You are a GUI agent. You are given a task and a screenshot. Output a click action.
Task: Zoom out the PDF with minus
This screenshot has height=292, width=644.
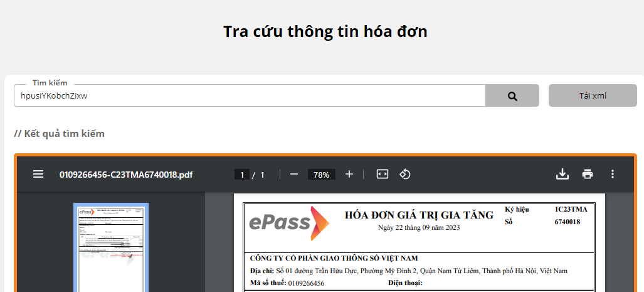coord(293,175)
